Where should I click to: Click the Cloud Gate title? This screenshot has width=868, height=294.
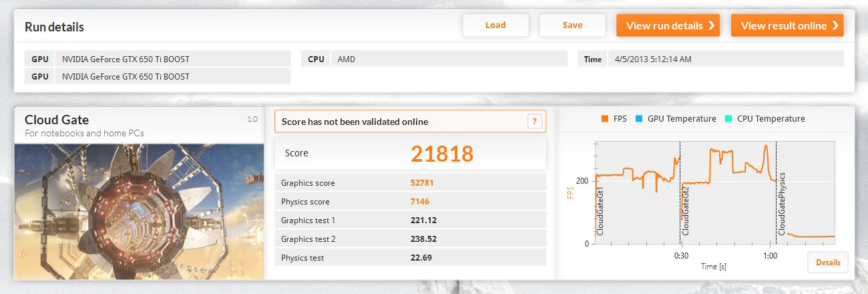57,120
